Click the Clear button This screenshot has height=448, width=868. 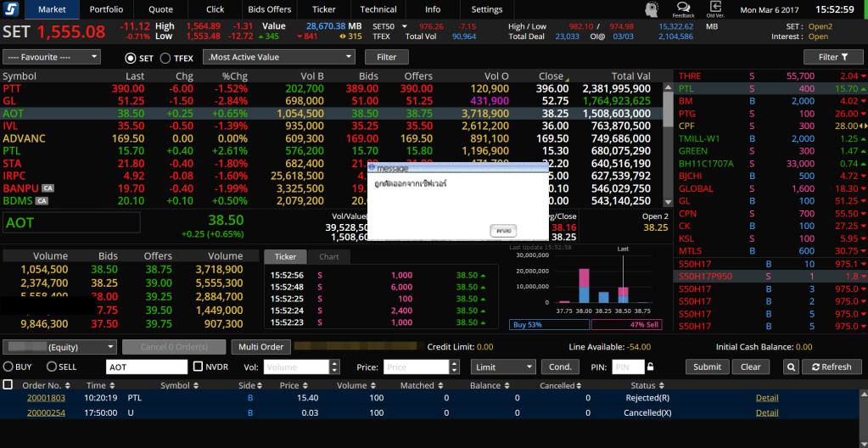751,367
